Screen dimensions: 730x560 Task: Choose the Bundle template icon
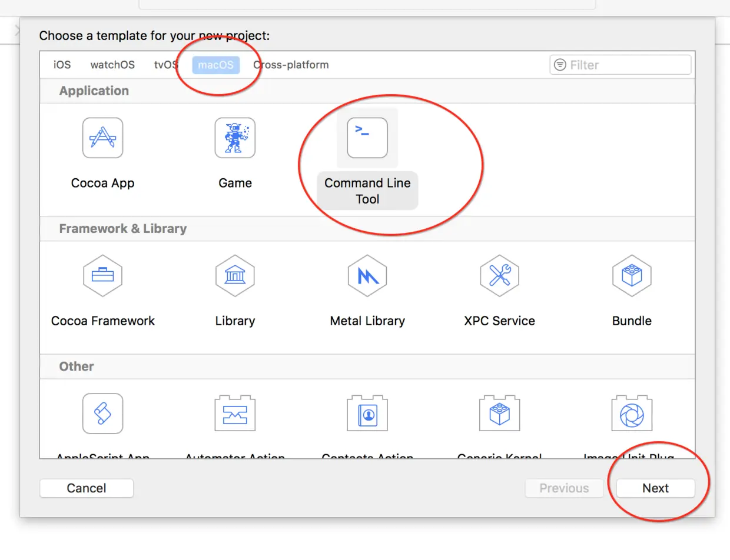coord(632,276)
